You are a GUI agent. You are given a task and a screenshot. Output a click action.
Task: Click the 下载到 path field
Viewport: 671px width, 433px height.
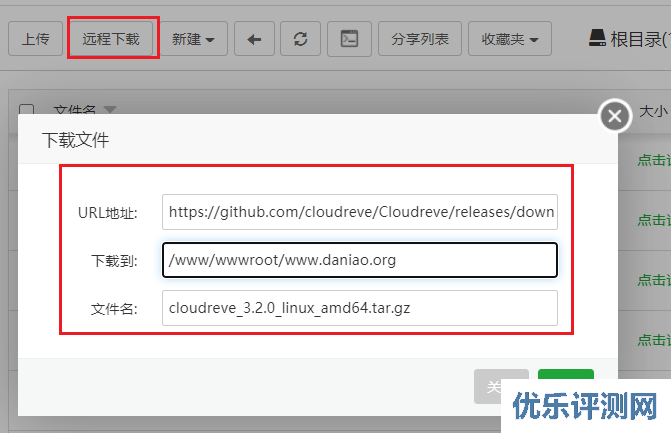click(360, 260)
